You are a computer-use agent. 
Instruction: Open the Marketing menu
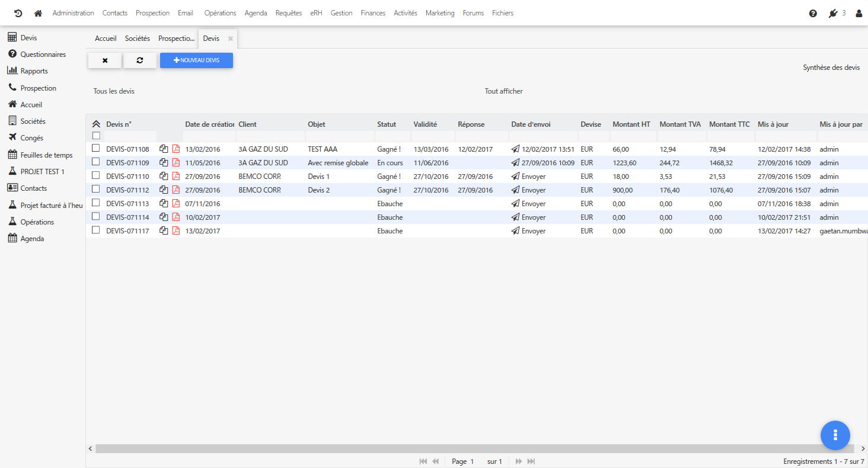(x=440, y=13)
